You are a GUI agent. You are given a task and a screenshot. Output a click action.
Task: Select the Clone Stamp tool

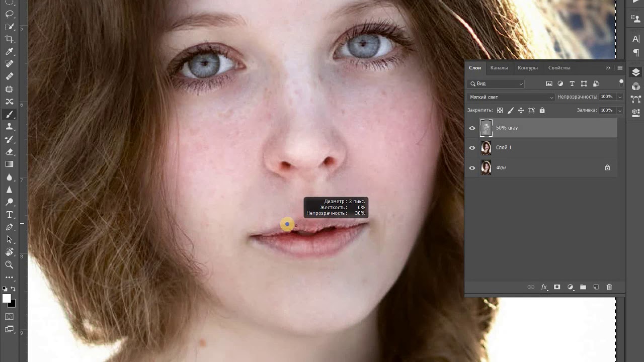[9, 127]
